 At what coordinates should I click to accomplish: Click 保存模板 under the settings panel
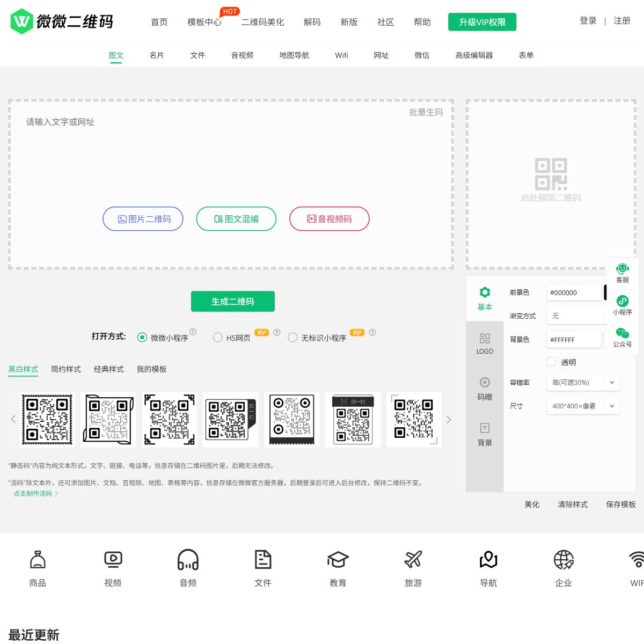[621, 504]
